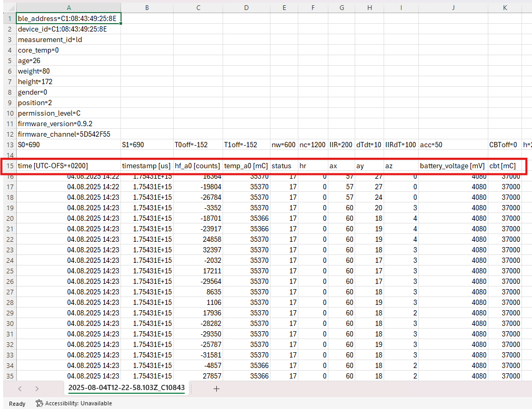Click the hr header cell
This screenshot has height=409, width=532.
click(313, 166)
